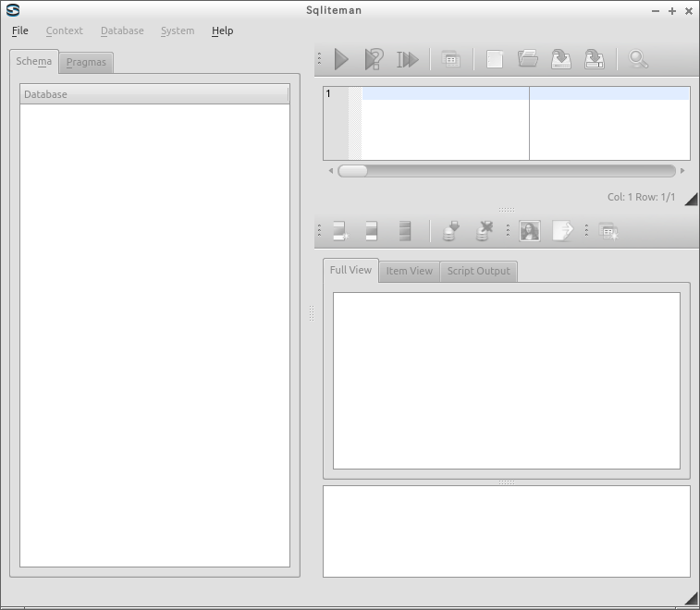Click the Search magnifier icon

point(638,59)
